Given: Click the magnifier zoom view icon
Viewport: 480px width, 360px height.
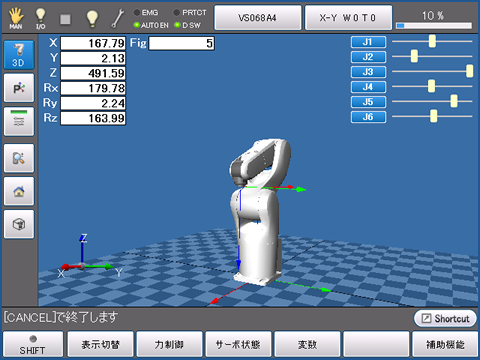Looking at the screenshot, I should point(19,158).
